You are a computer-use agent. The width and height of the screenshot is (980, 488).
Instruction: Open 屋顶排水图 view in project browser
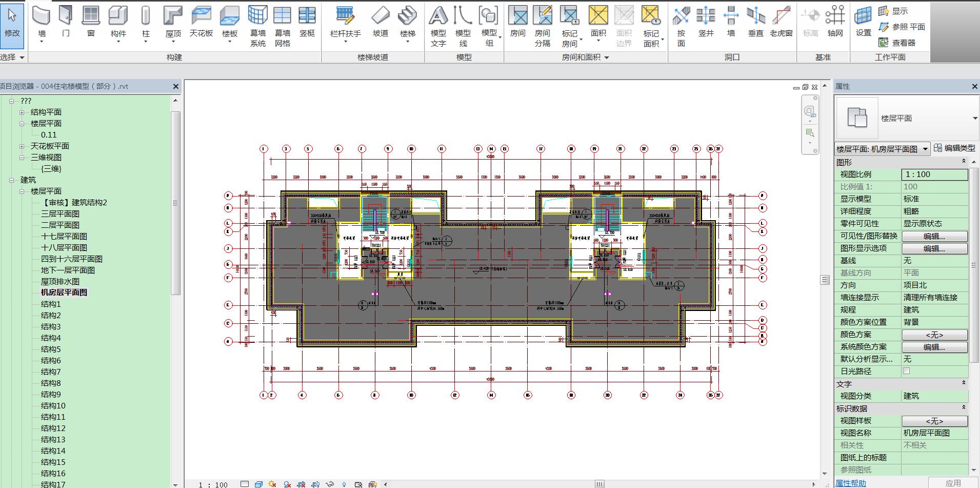point(60,282)
